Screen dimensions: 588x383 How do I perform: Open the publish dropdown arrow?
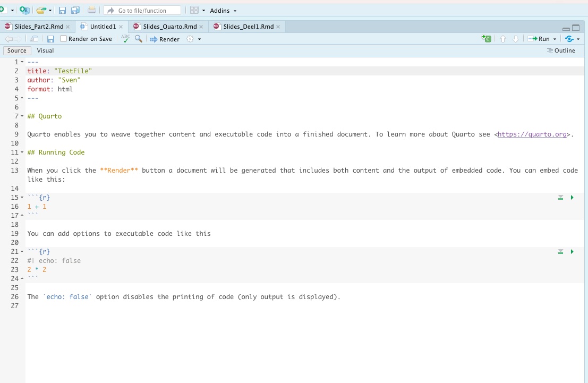pyautogui.click(x=578, y=39)
